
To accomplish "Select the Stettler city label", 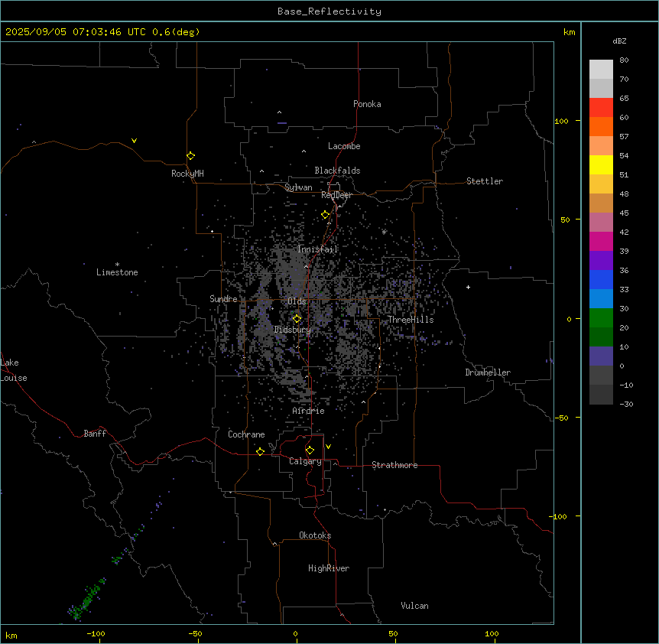I will (x=485, y=181).
